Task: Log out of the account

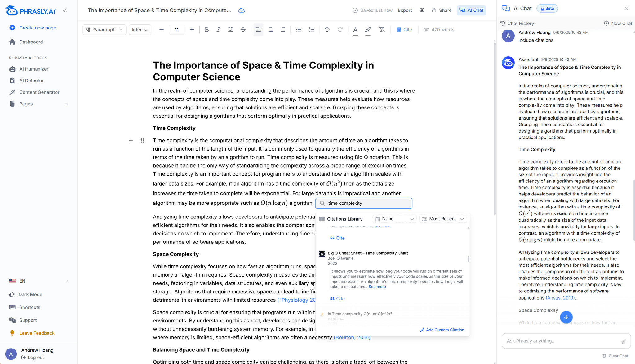Action: coord(33,357)
